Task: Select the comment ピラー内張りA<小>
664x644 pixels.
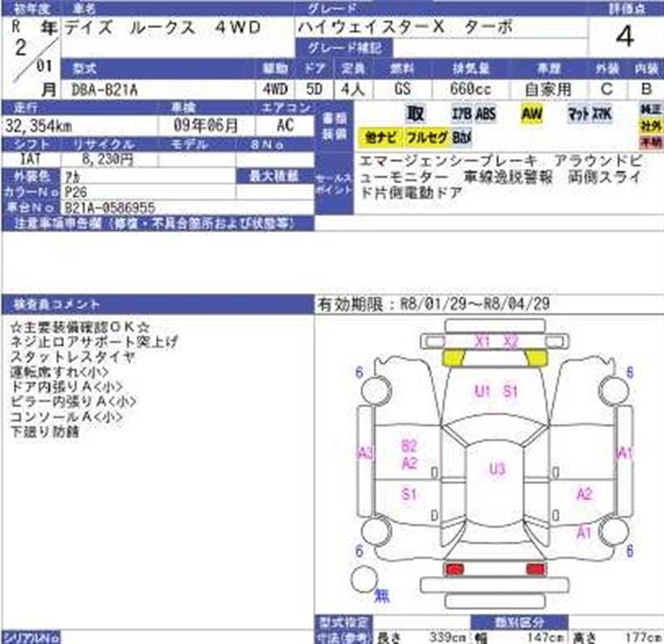Action: click(73, 402)
